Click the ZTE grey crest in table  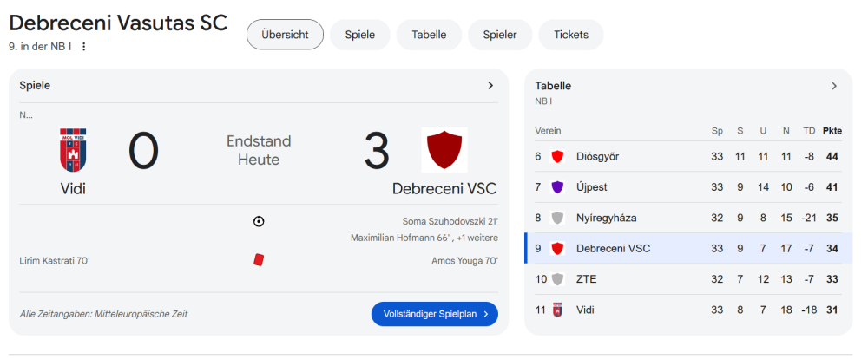point(557,279)
